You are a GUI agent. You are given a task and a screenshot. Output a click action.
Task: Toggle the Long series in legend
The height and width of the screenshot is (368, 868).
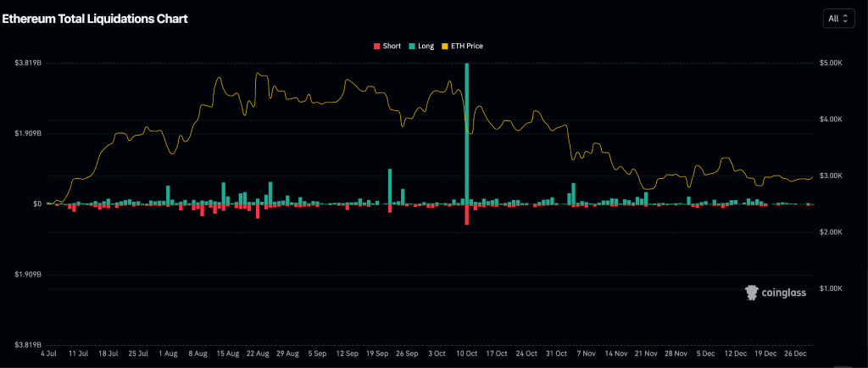click(x=425, y=46)
